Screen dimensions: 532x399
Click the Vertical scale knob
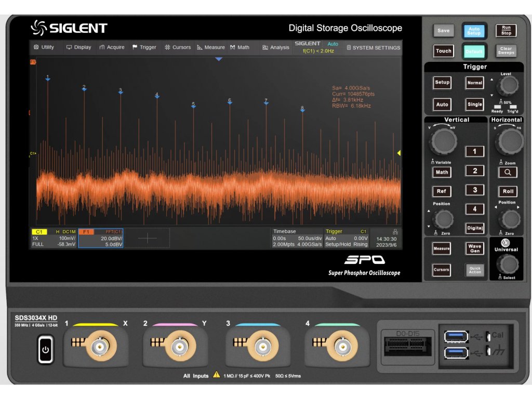[x=443, y=141]
